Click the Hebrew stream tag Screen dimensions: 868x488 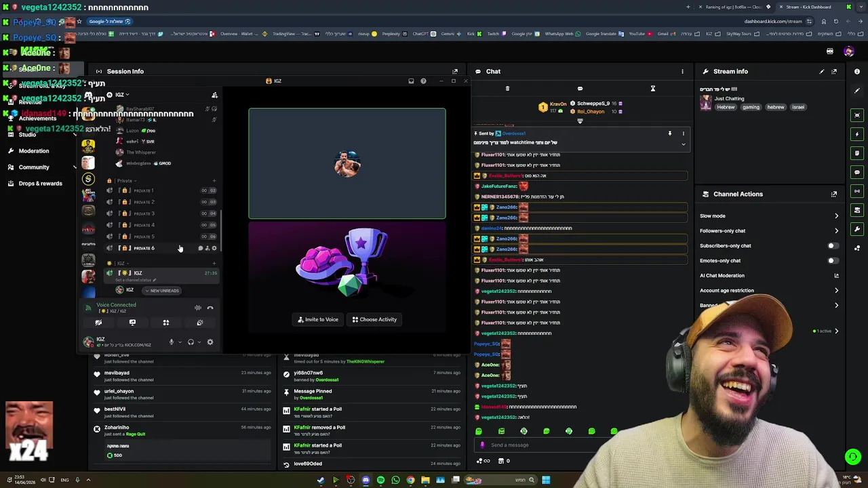726,107
